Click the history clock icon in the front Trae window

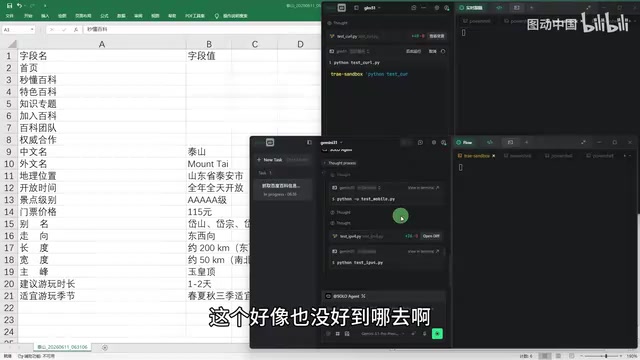(x=420, y=142)
